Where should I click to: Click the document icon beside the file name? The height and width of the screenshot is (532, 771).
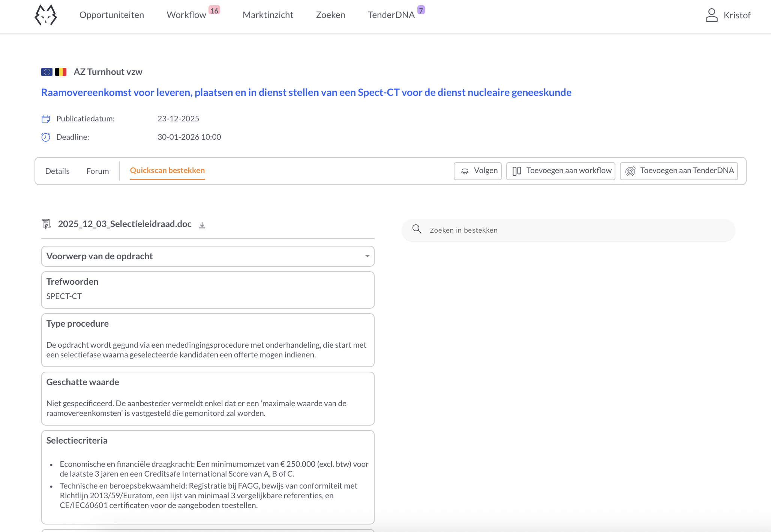46,224
